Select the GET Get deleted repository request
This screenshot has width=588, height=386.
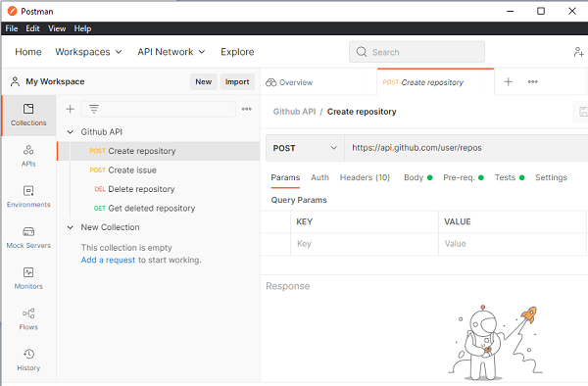(158, 209)
